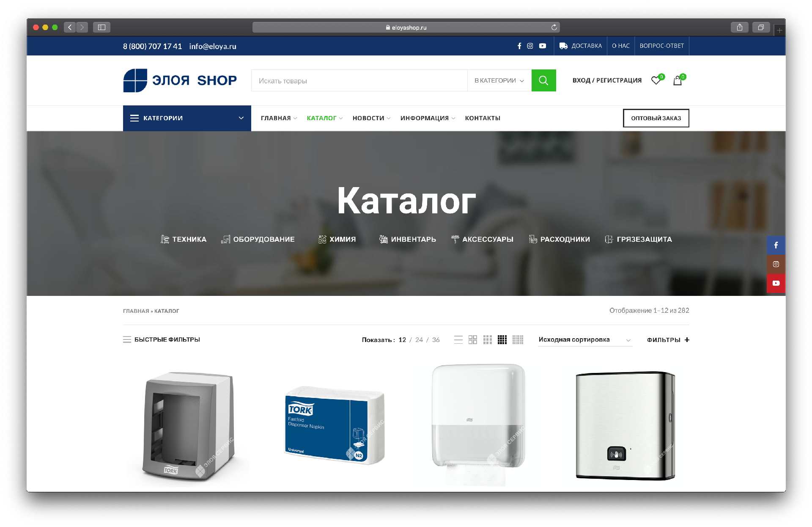Viewport: 812px width, 527px height.
Task: Open the wishlist heart icon
Action: point(656,80)
